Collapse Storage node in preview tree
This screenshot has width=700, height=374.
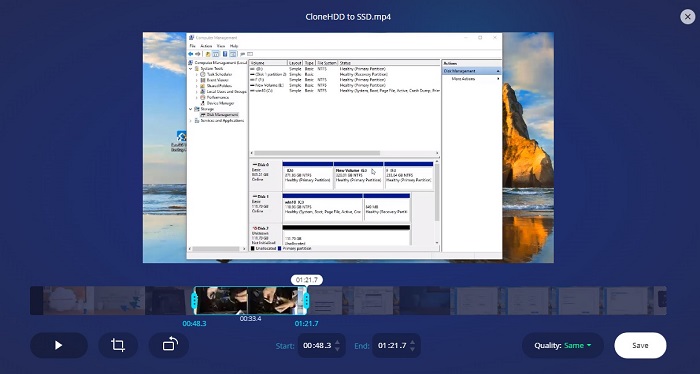[191, 109]
